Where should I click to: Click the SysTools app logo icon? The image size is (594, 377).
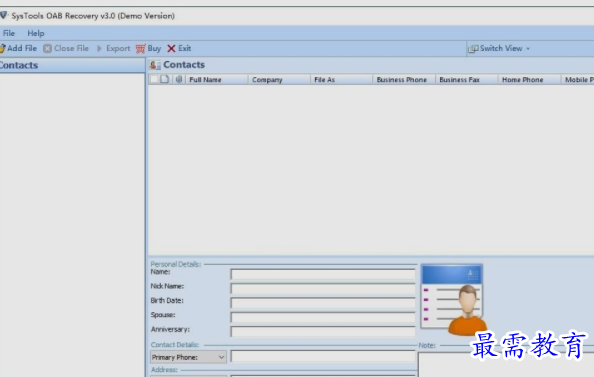(3, 16)
